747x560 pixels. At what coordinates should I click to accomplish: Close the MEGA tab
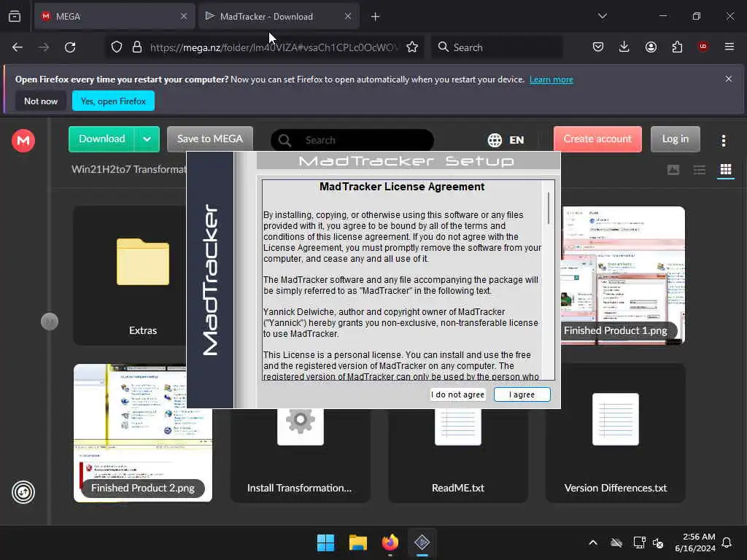click(x=184, y=16)
